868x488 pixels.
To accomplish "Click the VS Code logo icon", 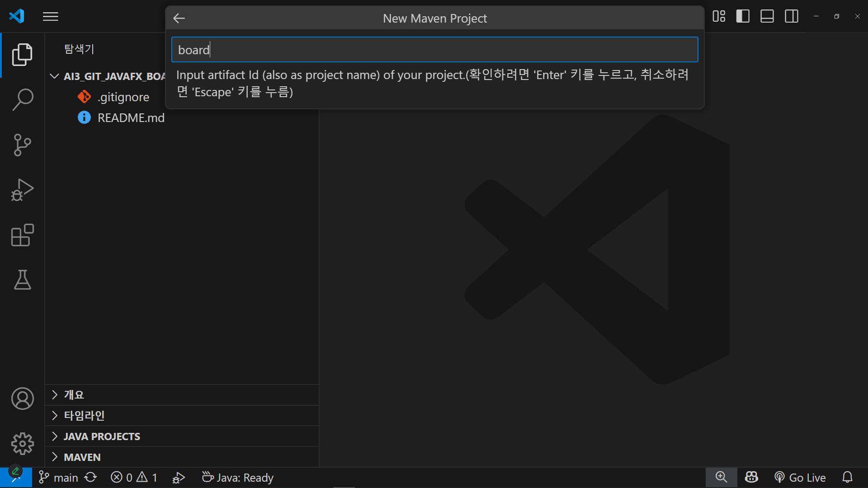I will coord(17,16).
